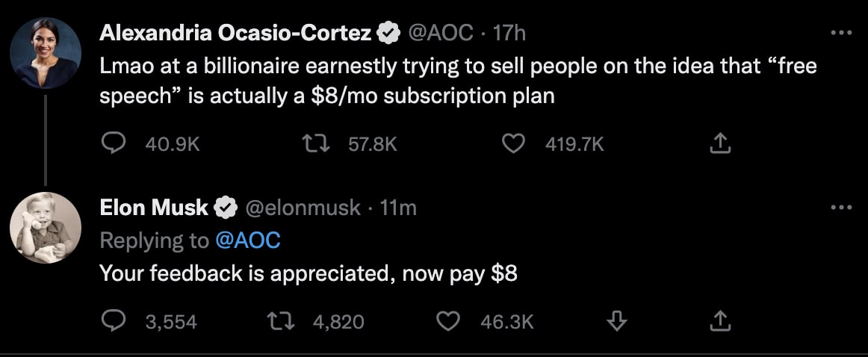Open Elon Musk's profile picture
The height and width of the screenshot is (357, 868).
tap(46, 228)
